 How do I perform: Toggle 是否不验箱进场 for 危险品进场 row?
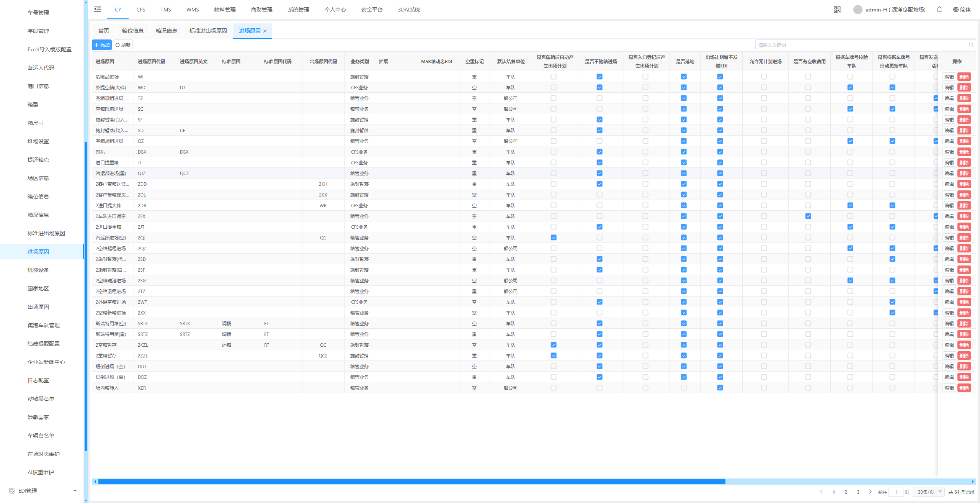(x=599, y=77)
